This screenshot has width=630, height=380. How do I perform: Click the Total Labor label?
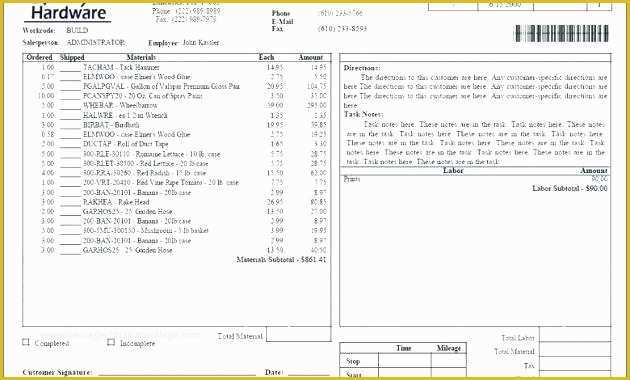click(518, 338)
